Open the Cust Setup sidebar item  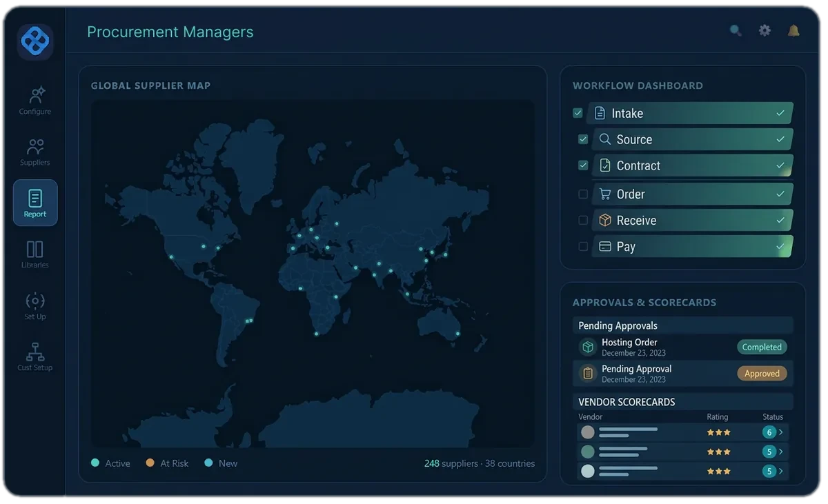(35, 356)
